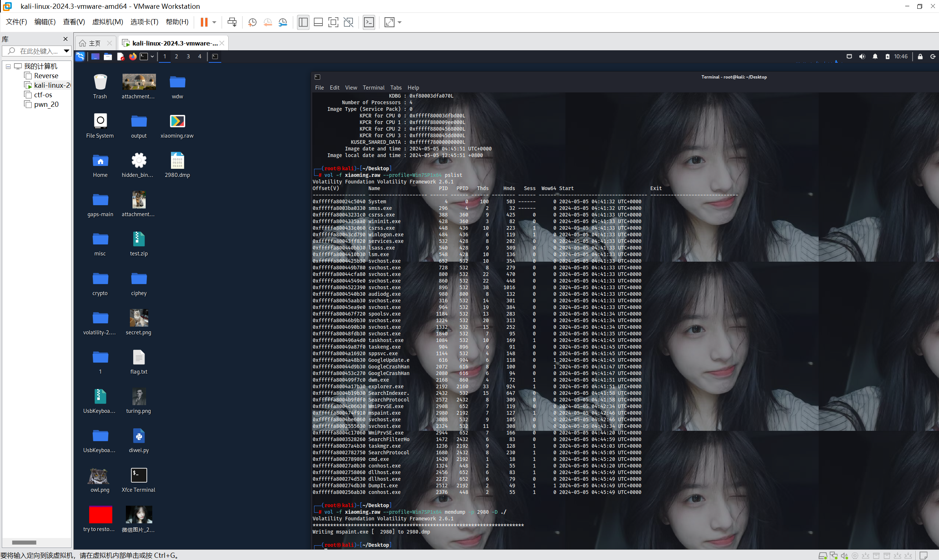
Task: Expand stretch display dropdown arrow
Action: (x=400, y=22)
